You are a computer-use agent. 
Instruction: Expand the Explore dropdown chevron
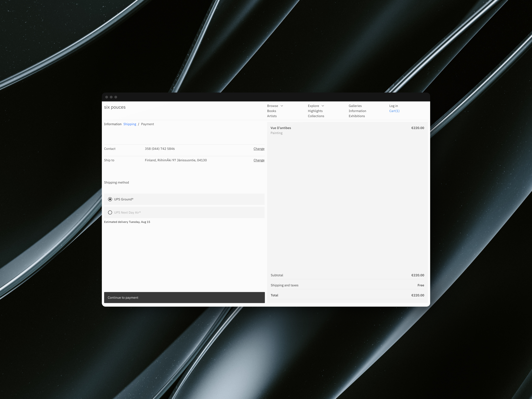323,106
